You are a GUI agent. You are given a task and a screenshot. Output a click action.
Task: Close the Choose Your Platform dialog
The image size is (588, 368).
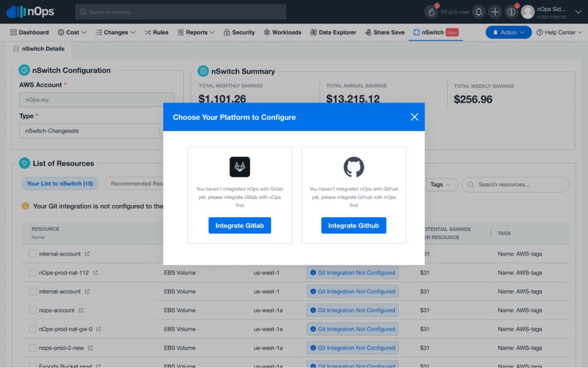coord(414,117)
